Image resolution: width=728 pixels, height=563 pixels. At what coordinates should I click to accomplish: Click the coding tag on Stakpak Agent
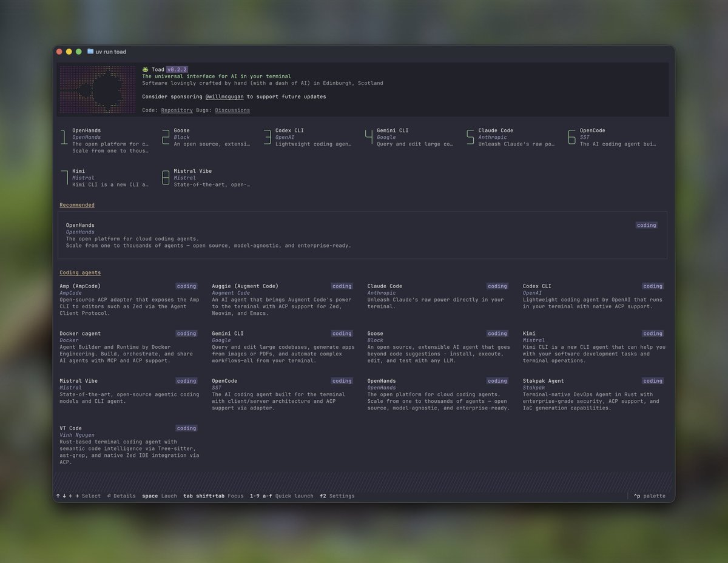click(653, 381)
